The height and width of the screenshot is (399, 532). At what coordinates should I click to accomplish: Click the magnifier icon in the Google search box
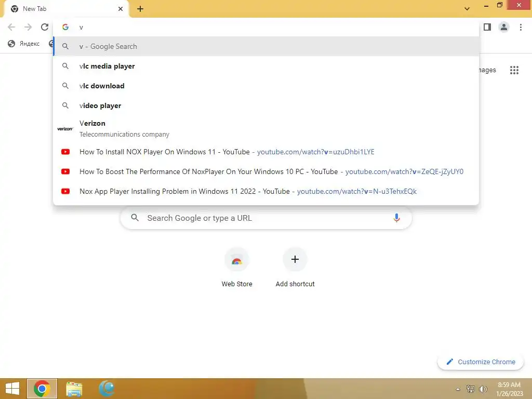point(135,218)
